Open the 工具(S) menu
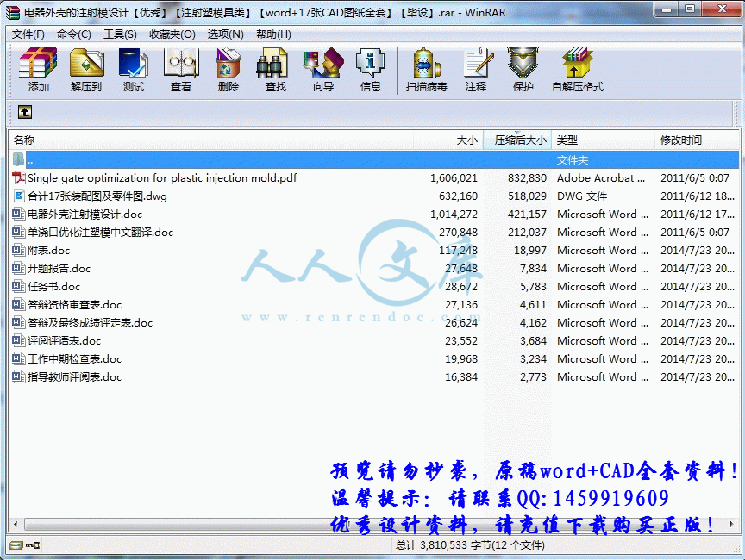The image size is (745, 560). pyautogui.click(x=120, y=34)
